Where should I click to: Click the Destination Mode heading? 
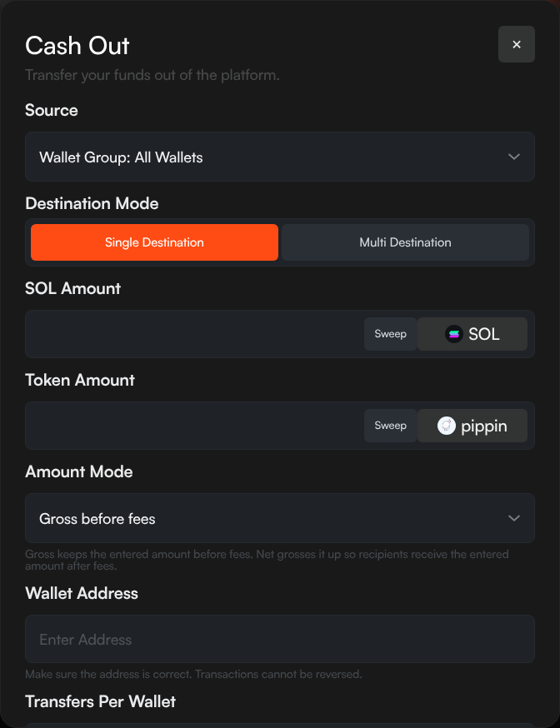(x=92, y=203)
